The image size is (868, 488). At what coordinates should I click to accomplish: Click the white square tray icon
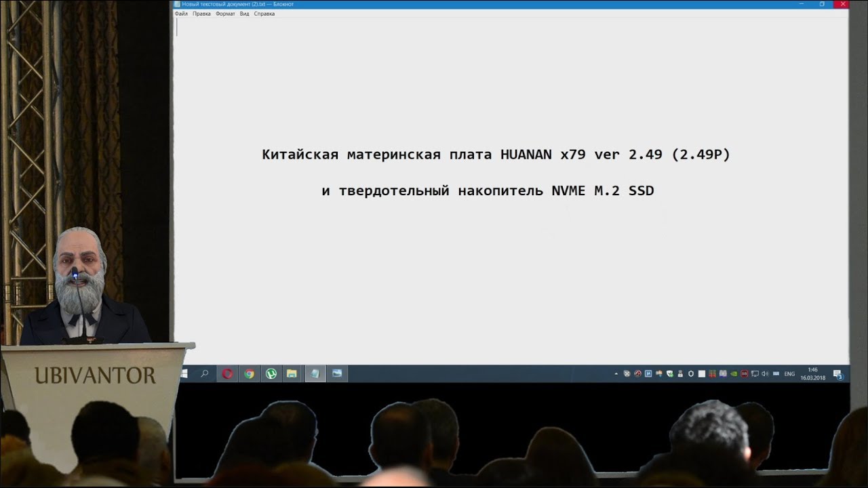coord(702,373)
